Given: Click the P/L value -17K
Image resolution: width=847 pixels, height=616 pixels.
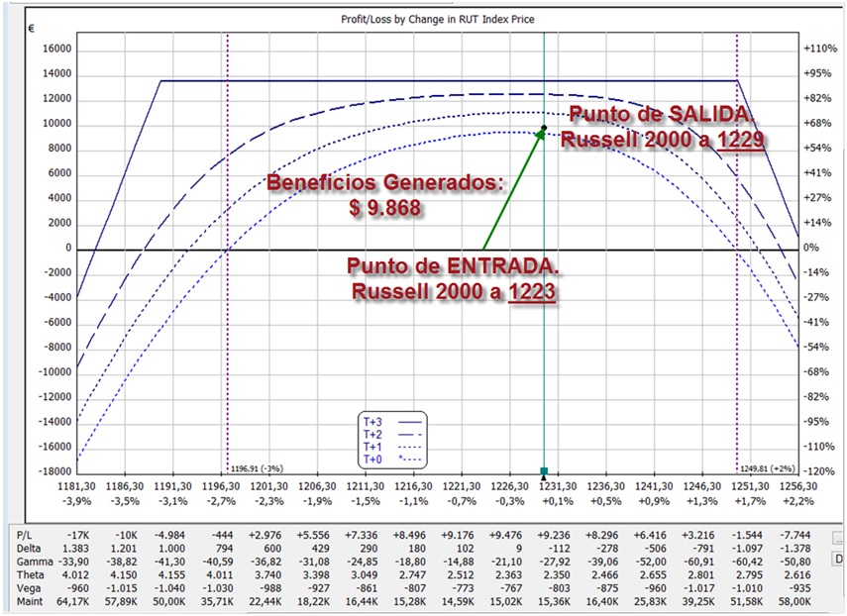Looking at the screenshot, I should [78, 535].
